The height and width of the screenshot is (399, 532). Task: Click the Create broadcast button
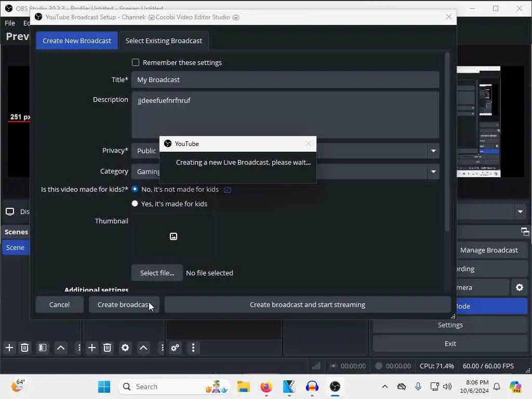click(x=124, y=304)
